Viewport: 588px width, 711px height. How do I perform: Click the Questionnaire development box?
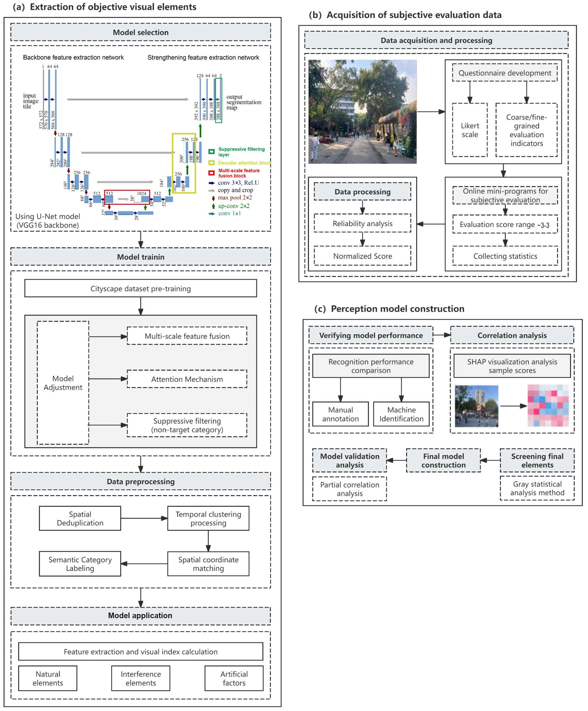504,73
